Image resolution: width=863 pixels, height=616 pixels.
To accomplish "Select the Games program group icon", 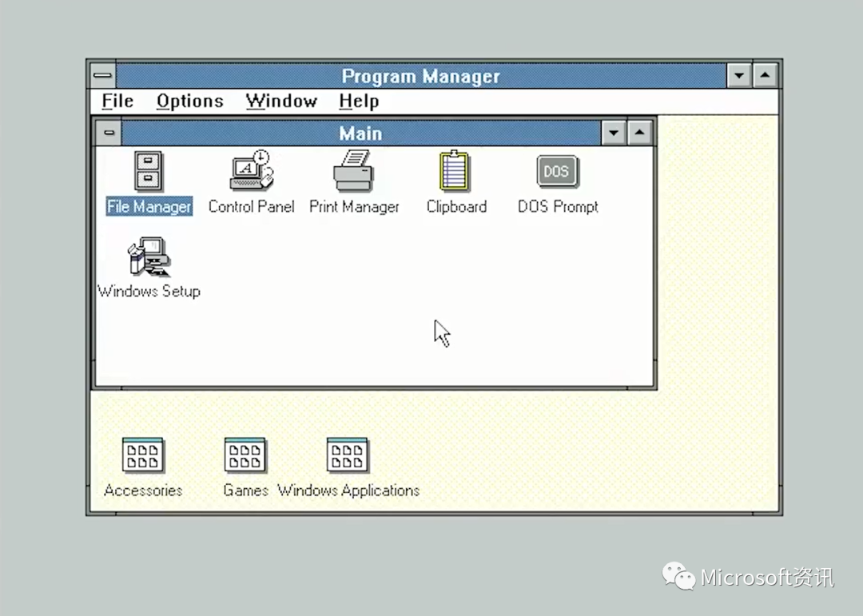I will tap(245, 455).
